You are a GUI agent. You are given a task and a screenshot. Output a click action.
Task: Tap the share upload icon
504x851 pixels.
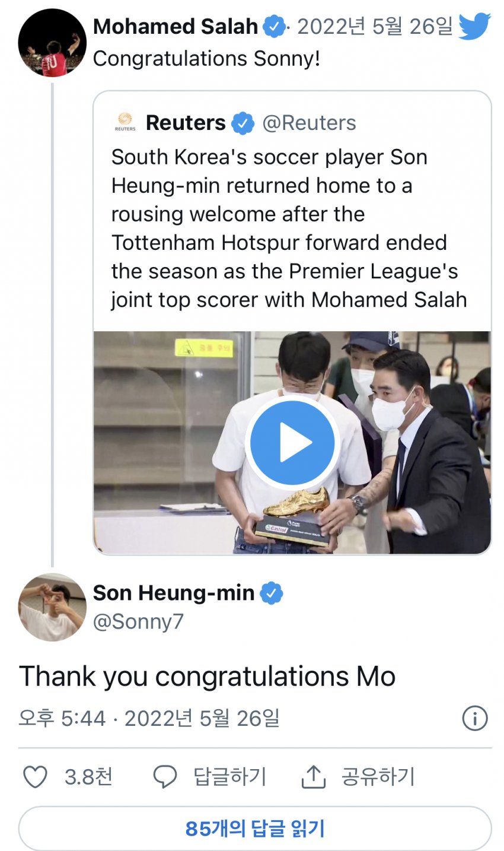[313, 776]
